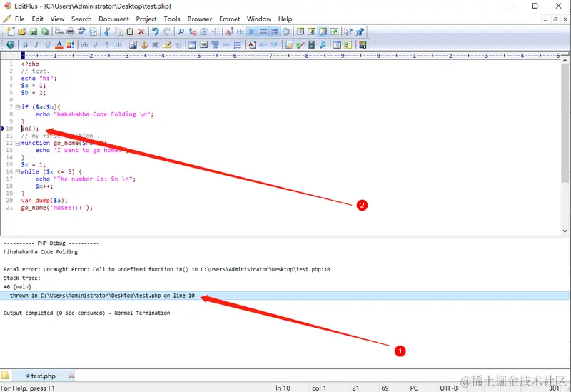Apply Bold HTML tag
The image size is (571, 392).
pos(25,44)
